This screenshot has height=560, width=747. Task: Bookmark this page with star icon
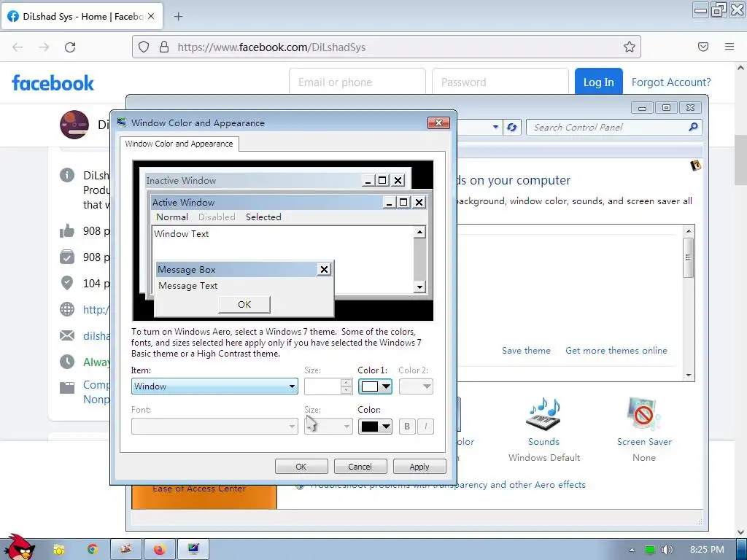click(x=630, y=47)
